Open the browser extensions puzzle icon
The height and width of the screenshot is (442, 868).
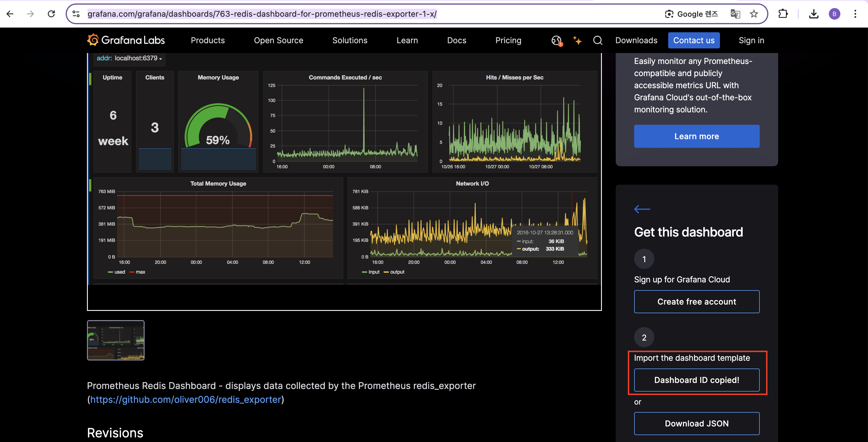click(x=783, y=14)
